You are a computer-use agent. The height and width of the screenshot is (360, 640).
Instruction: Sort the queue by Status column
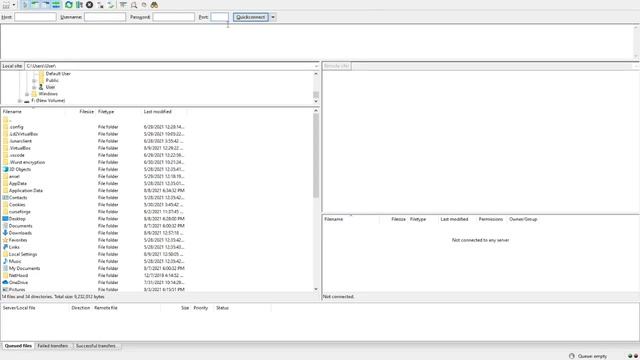coord(222,308)
